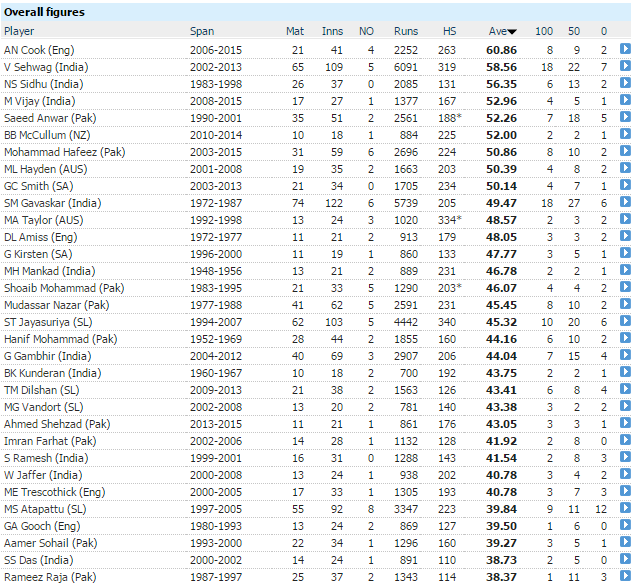Image resolution: width=635 pixels, height=585 pixels.
Task: Open the blue arrow menu for AN Cook
Action: [625, 49]
